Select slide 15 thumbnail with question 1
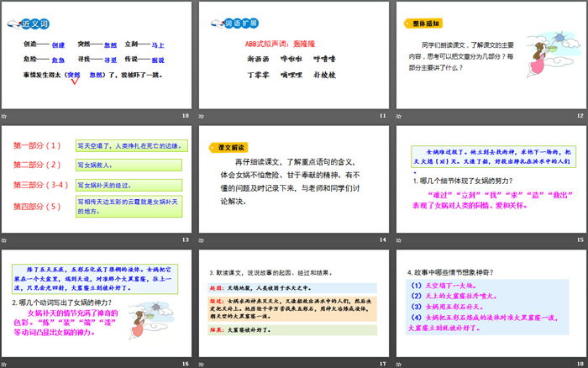The image size is (588, 368). click(x=491, y=179)
